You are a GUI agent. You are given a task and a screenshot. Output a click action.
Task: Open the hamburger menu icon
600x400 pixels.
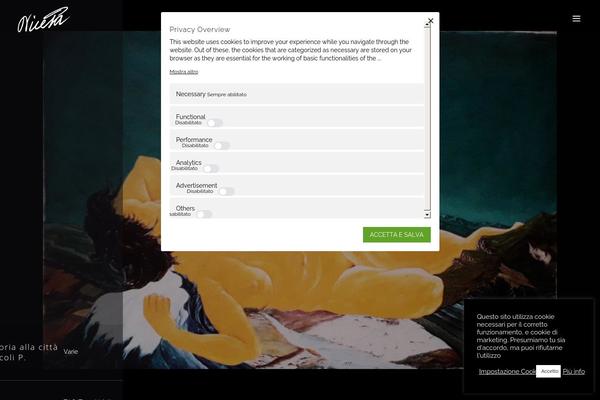(576, 18)
